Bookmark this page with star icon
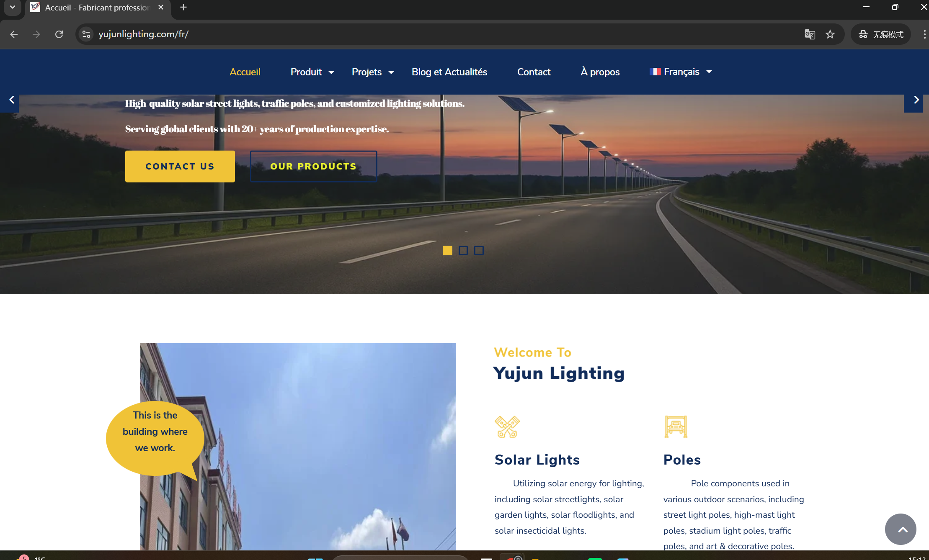This screenshot has width=929, height=560. pyautogui.click(x=830, y=34)
